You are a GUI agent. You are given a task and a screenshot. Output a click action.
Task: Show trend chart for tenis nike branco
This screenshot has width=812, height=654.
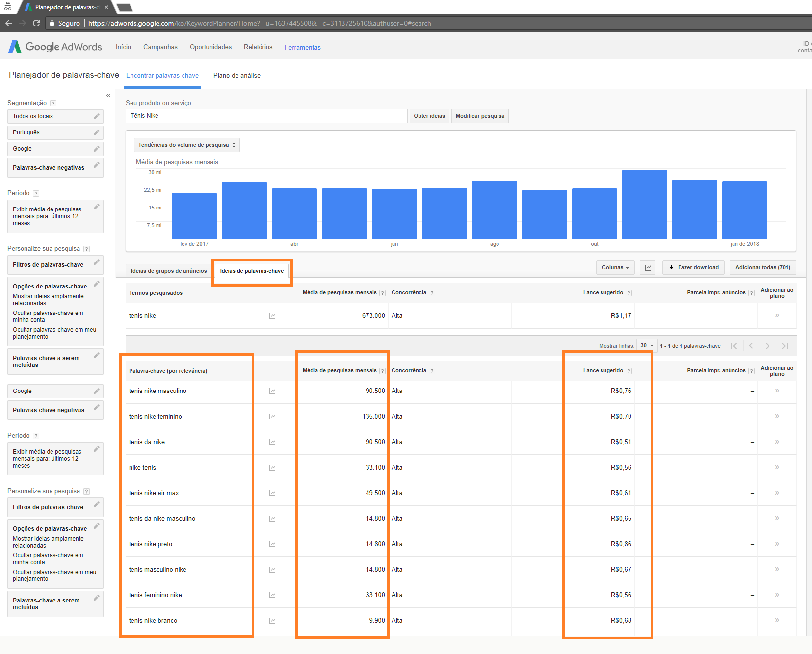pos(272,621)
